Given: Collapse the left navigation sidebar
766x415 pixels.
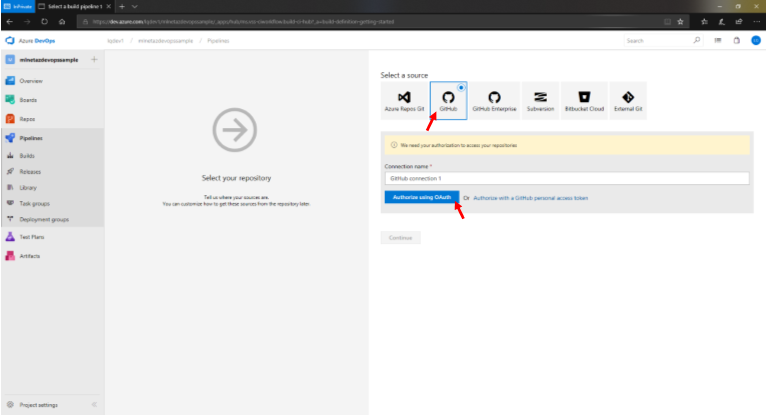Looking at the screenshot, I should pos(94,405).
